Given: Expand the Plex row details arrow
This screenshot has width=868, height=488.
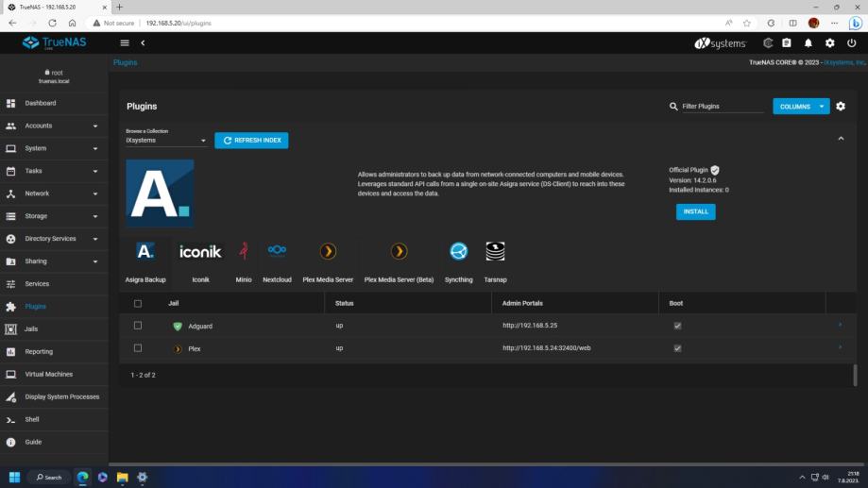Looking at the screenshot, I should pyautogui.click(x=841, y=347).
